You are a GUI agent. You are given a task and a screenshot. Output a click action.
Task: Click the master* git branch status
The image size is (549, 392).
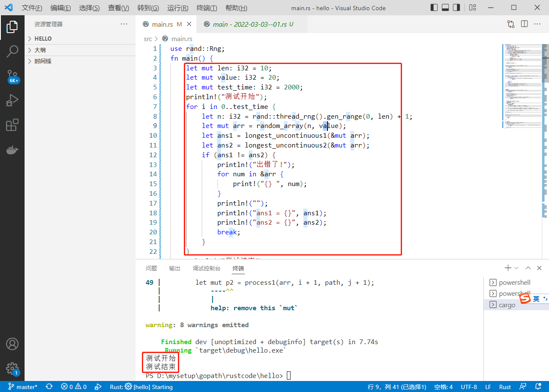tap(23, 387)
